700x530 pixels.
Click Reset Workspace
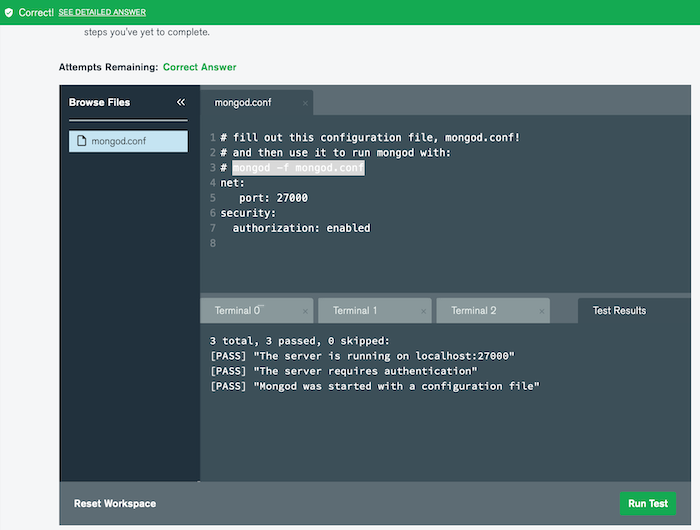tap(115, 504)
